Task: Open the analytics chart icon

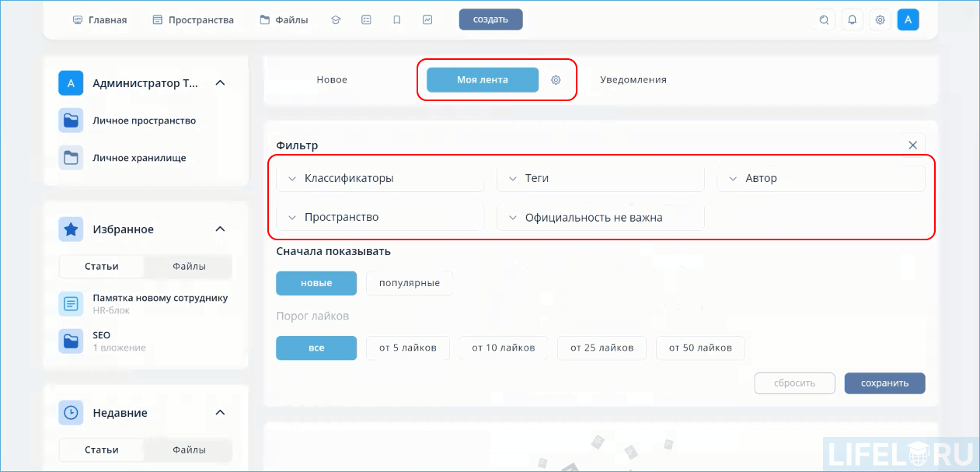Action: pos(427,19)
